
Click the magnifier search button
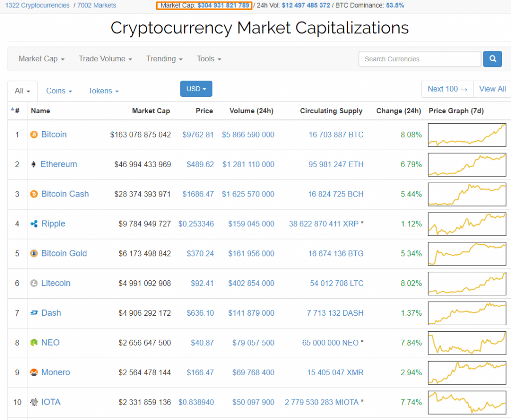coord(492,59)
